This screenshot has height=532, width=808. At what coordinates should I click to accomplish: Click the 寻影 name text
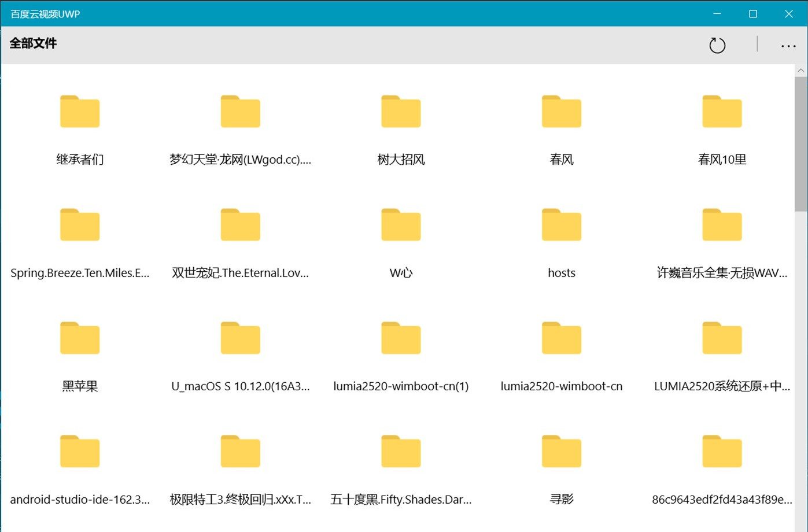click(562, 500)
